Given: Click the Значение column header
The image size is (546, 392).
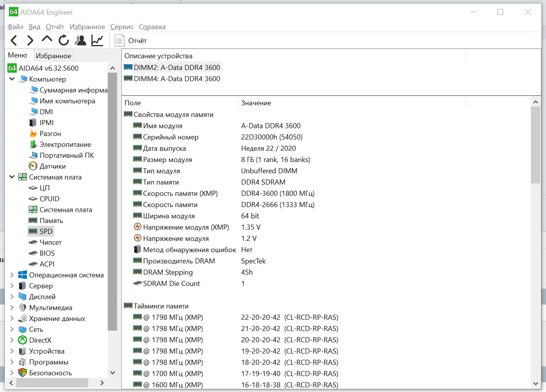Looking at the screenshot, I should click(x=352, y=103).
